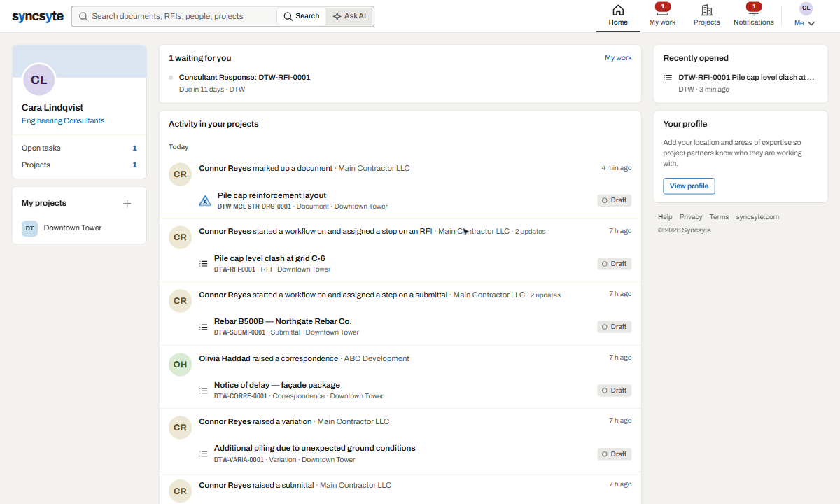Click Connor Reyes name on the marked up document activity

click(225, 168)
